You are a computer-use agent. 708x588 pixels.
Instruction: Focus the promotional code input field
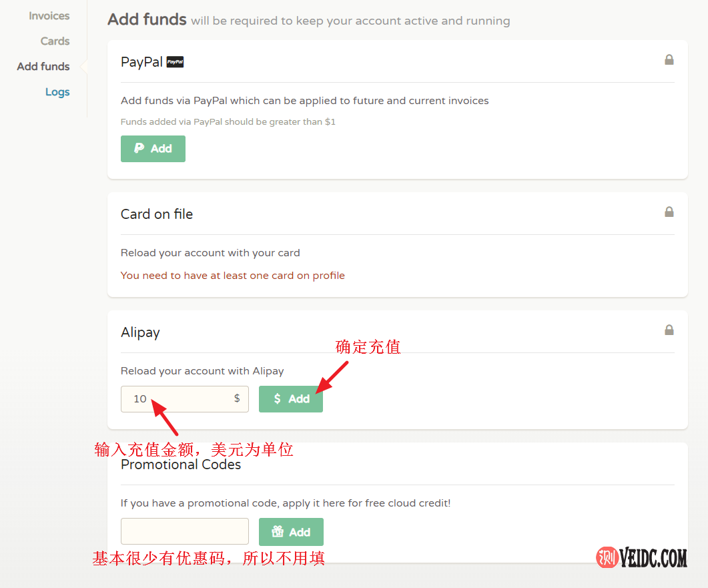[185, 531]
